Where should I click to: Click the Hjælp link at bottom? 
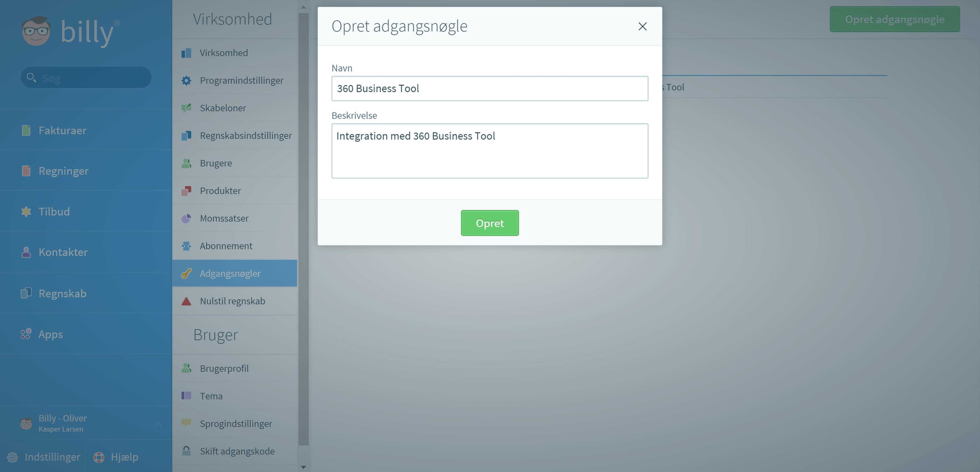point(116,457)
